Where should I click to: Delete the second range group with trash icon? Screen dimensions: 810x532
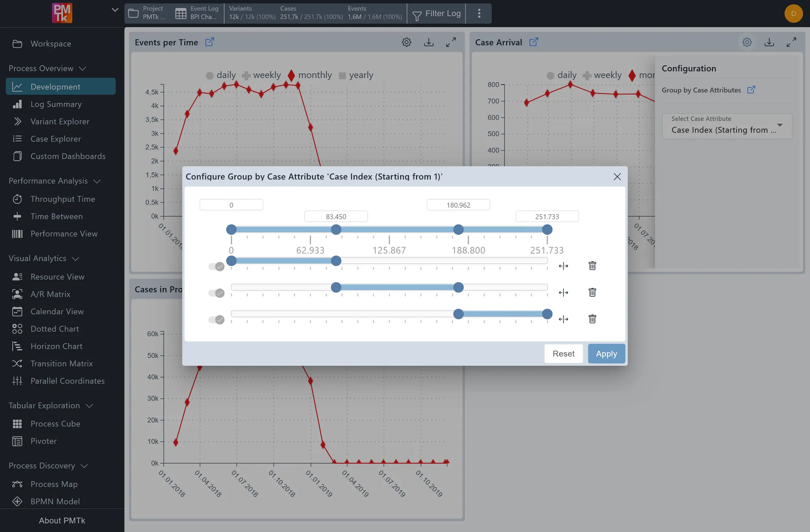coord(592,292)
